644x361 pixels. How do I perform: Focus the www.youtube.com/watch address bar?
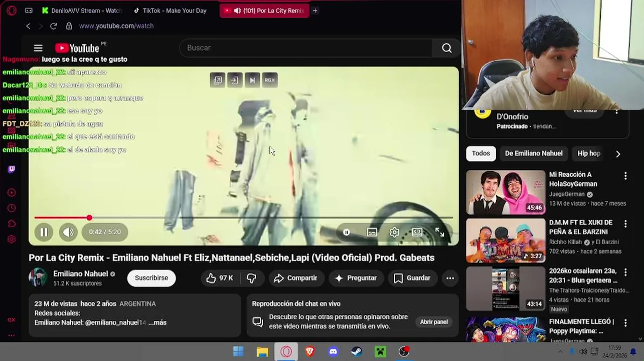[116, 26]
